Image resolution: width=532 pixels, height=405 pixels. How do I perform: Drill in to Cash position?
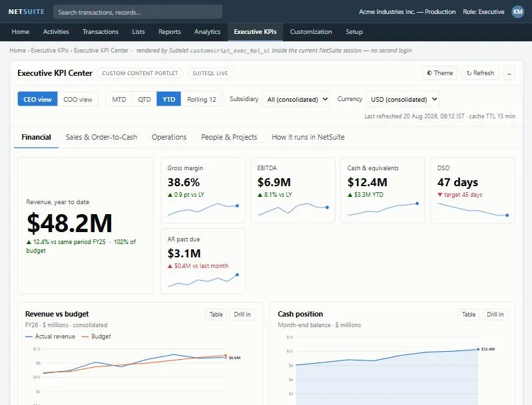tap(495, 314)
